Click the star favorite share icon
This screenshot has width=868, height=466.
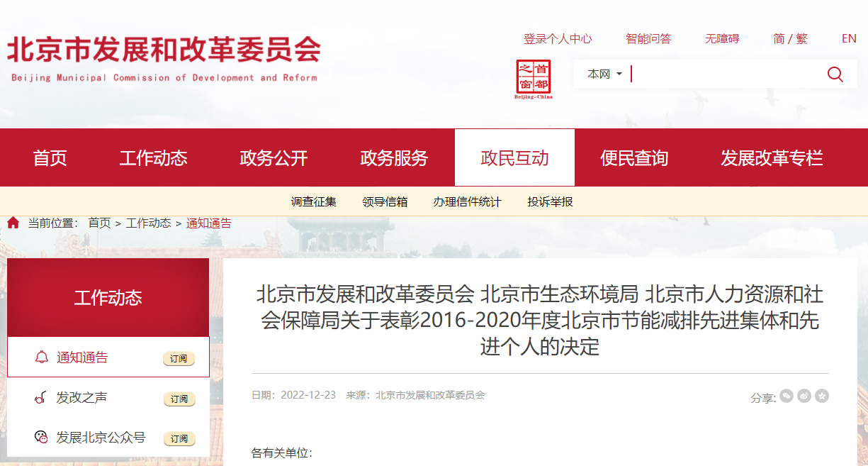(x=822, y=396)
